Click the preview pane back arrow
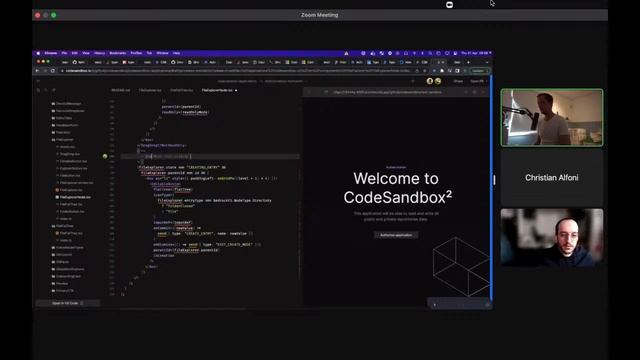 click(x=309, y=92)
